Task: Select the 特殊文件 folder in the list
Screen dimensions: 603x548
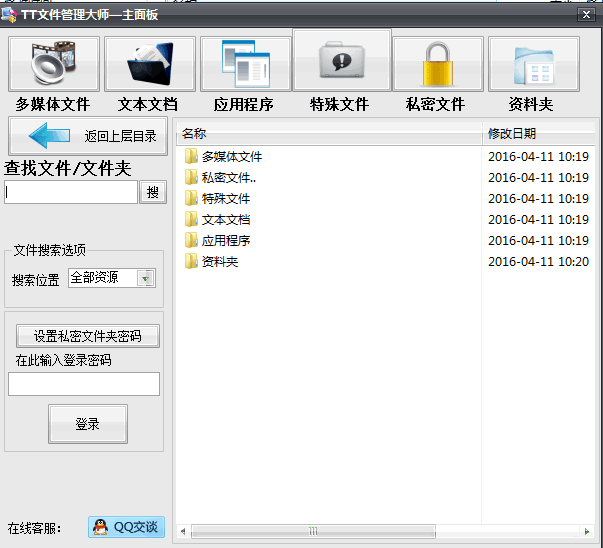Action: point(217,198)
